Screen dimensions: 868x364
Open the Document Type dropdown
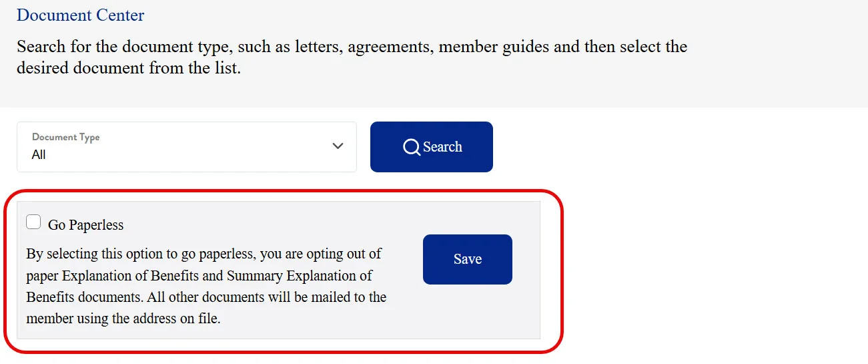(187, 147)
